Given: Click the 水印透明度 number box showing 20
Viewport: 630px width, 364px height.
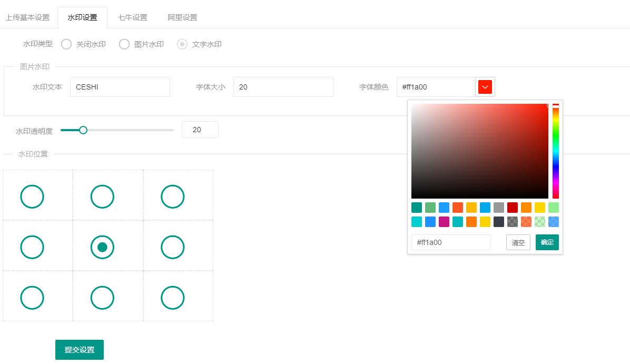Looking at the screenshot, I should click(x=200, y=130).
